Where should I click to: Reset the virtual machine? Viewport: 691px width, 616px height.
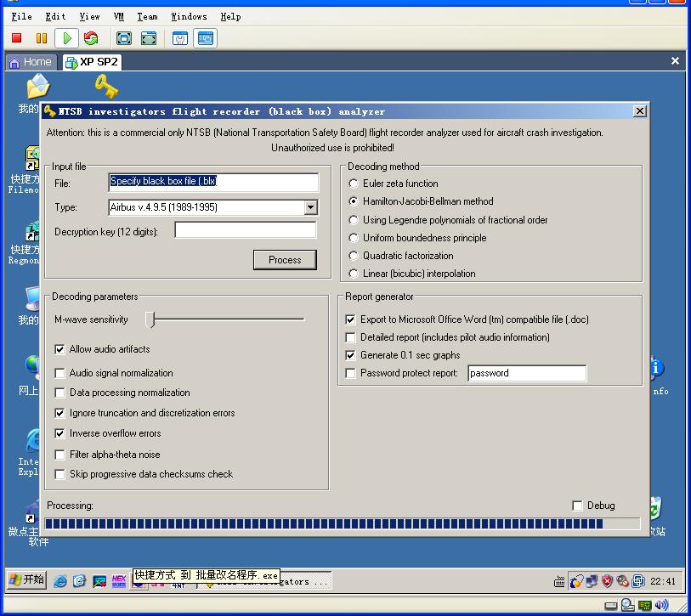point(91,38)
